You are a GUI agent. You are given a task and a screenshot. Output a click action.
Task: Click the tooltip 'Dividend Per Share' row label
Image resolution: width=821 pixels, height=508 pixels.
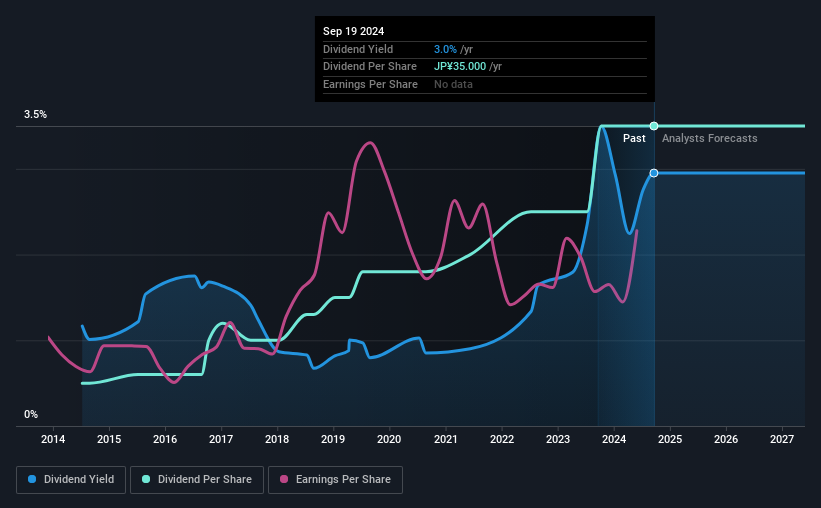pos(370,66)
